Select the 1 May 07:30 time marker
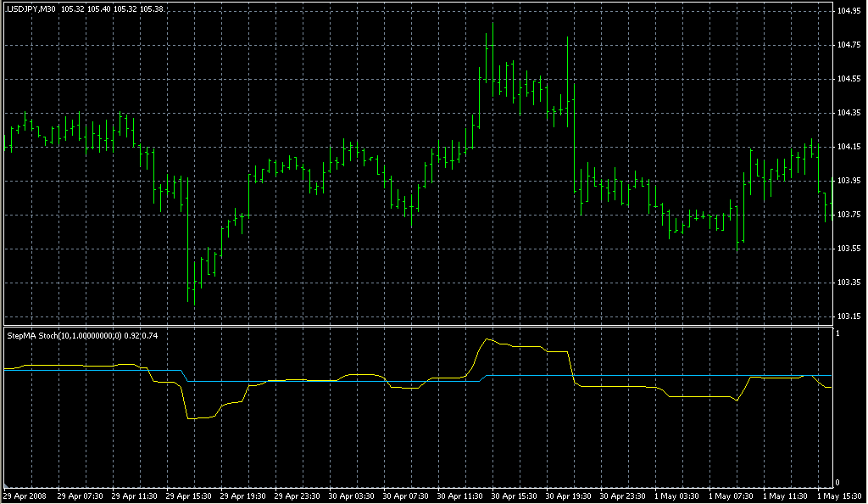 pos(729,496)
